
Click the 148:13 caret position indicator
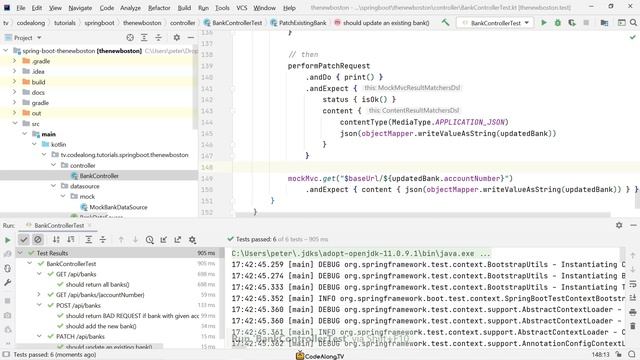click(600, 355)
